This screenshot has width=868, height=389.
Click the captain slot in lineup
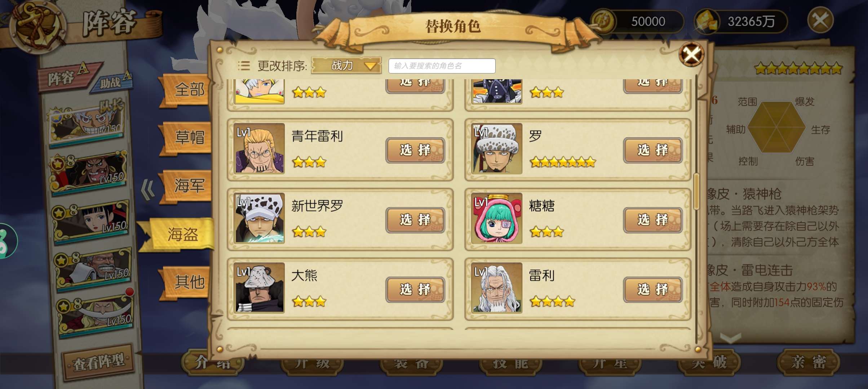(86, 122)
